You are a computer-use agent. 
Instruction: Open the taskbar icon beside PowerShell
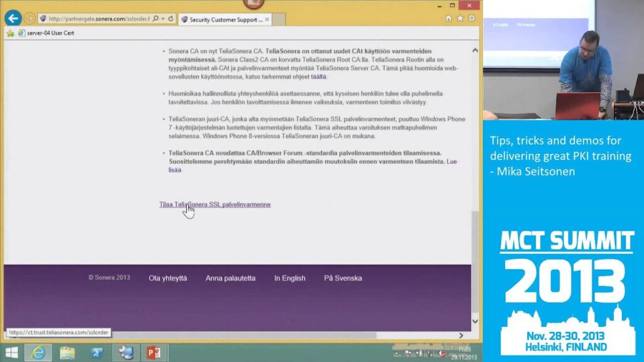[126, 353]
